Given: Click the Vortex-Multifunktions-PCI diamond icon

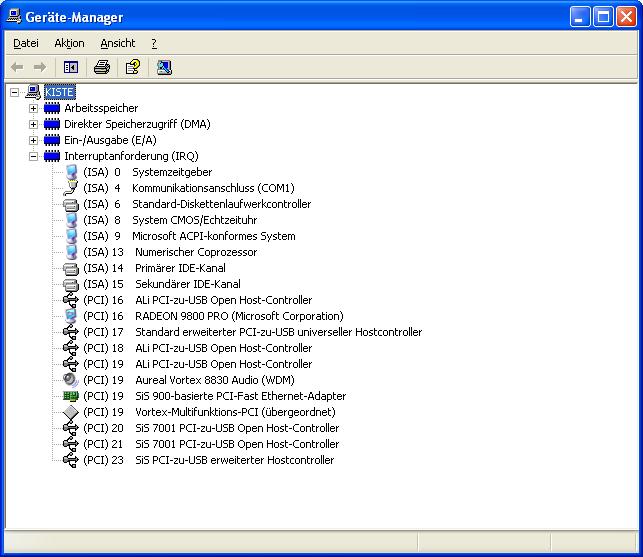Looking at the screenshot, I should pyautogui.click(x=71, y=412).
